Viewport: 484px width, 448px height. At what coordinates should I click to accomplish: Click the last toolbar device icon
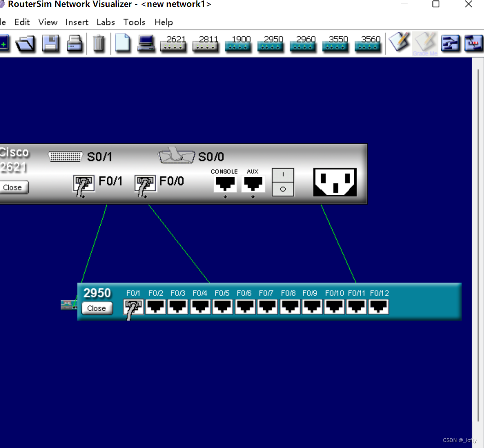(x=473, y=43)
